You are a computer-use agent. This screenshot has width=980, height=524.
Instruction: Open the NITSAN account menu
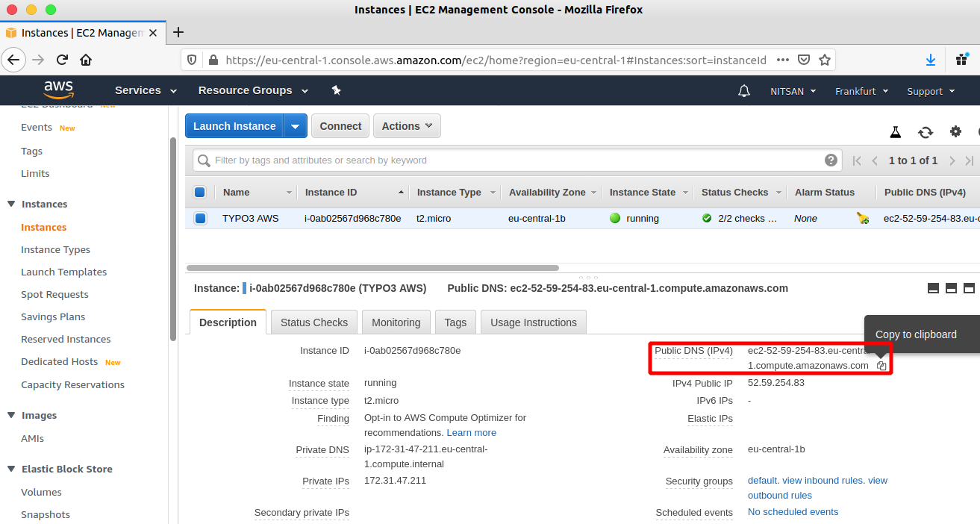(x=793, y=91)
